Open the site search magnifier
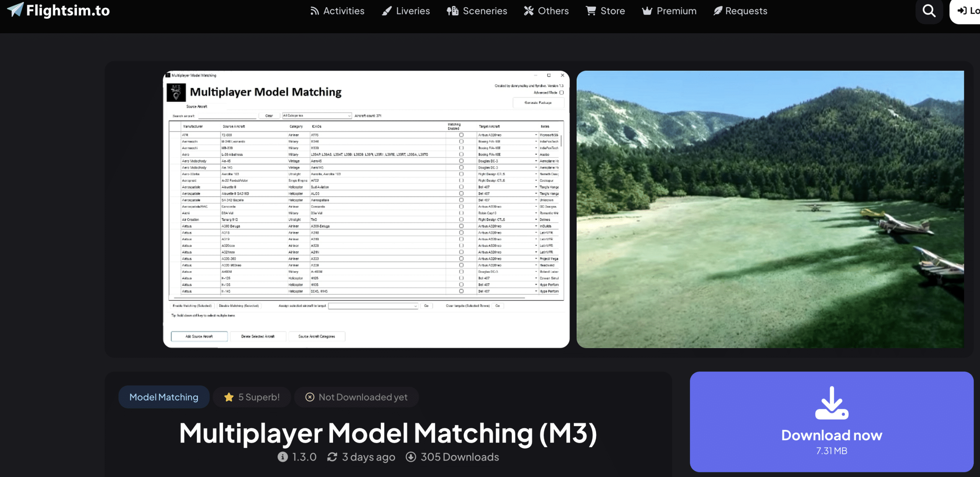This screenshot has width=980, height=477. [x=928, y=11]
